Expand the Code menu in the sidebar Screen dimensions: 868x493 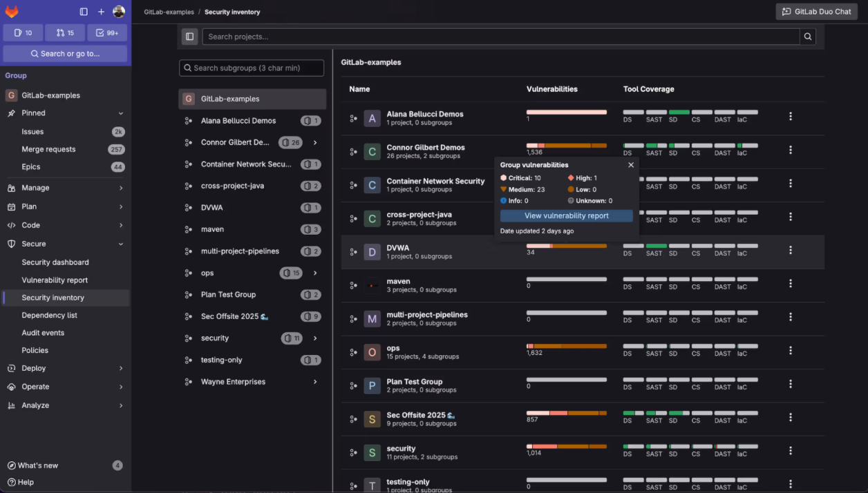pos(121,225)
